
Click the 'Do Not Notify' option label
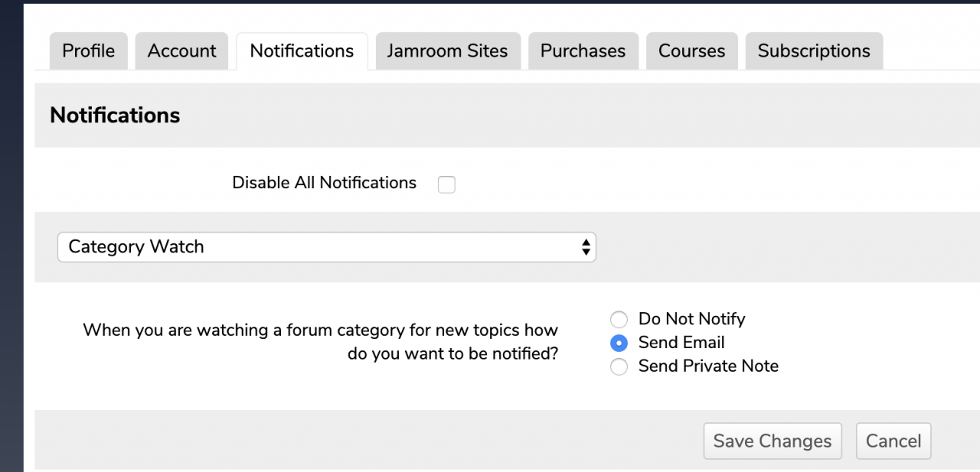click(691, 319)
